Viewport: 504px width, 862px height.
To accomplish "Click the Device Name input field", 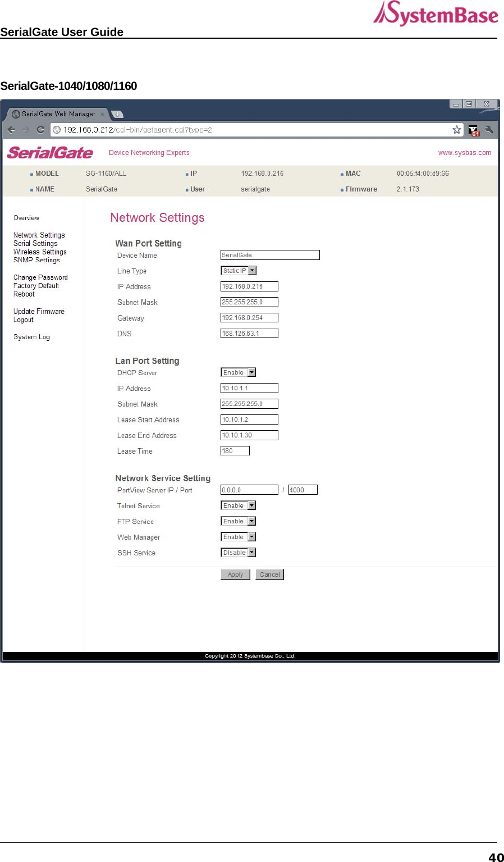I will [x=270, y=255].
